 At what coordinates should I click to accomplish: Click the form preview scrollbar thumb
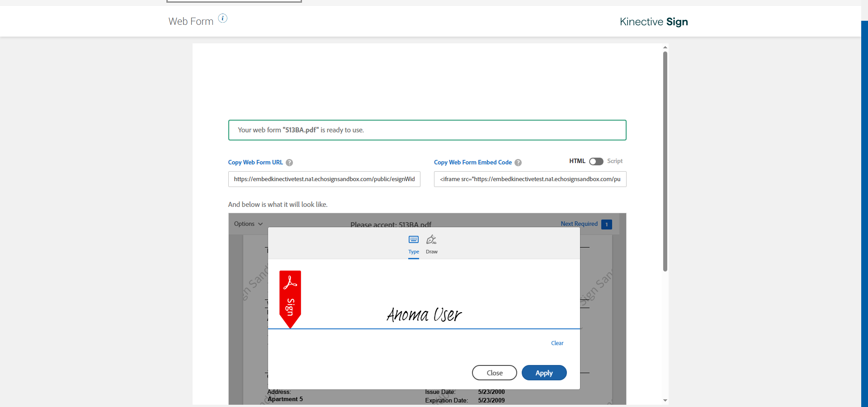665,161
